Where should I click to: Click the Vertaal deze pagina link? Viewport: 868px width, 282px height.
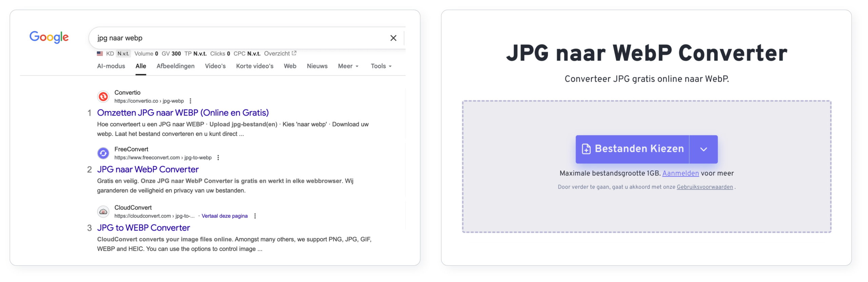tap(224, 216)
